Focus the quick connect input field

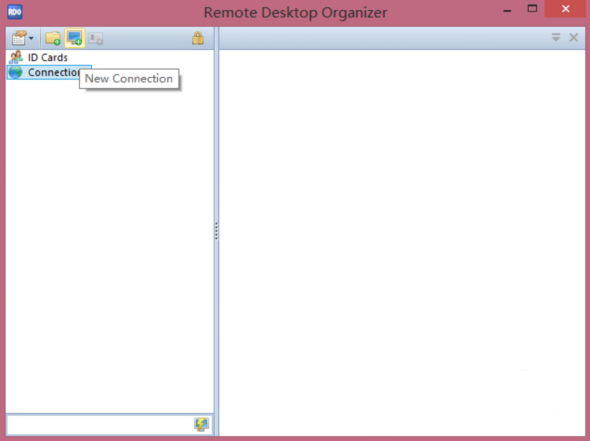click(100, 424)
